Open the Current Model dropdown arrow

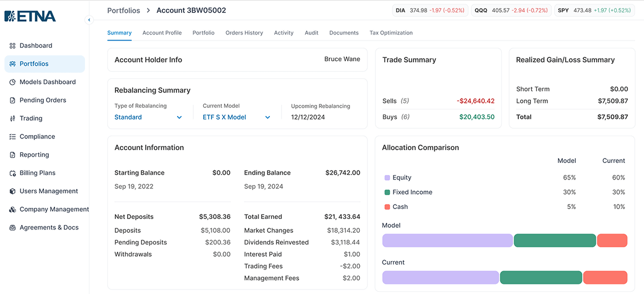(268, 117)
